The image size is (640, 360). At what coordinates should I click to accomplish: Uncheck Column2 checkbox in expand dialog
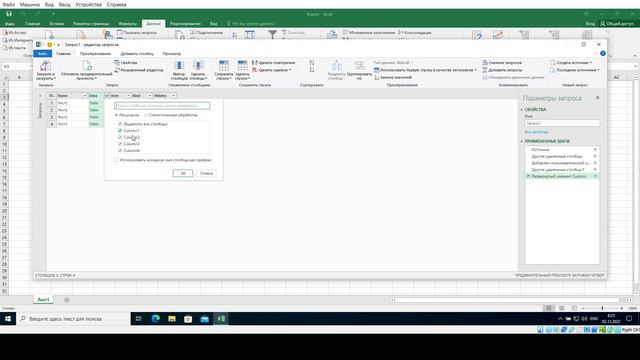coord(120,137)
